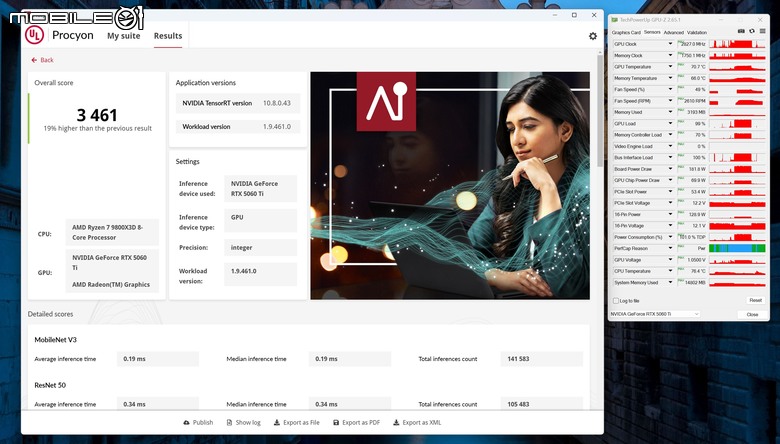
Task: Open the Fan Speed (%) sensor dropdown
Action: (x=670, y=89)
